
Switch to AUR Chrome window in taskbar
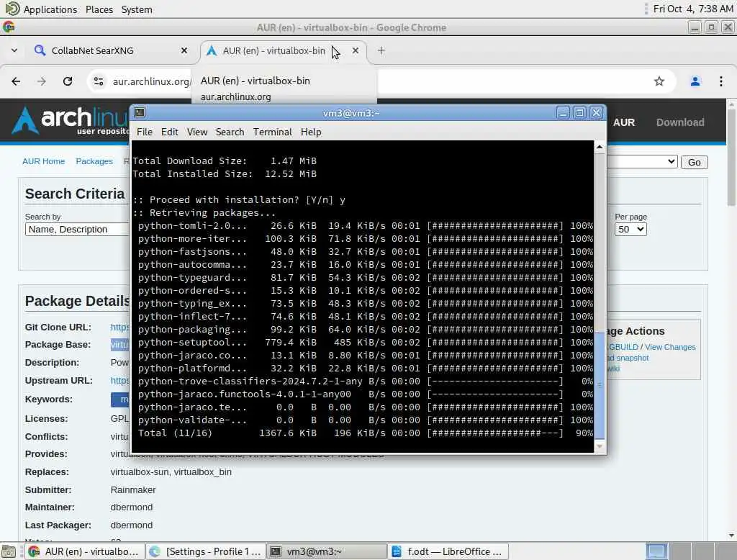[x=85, y=551]
